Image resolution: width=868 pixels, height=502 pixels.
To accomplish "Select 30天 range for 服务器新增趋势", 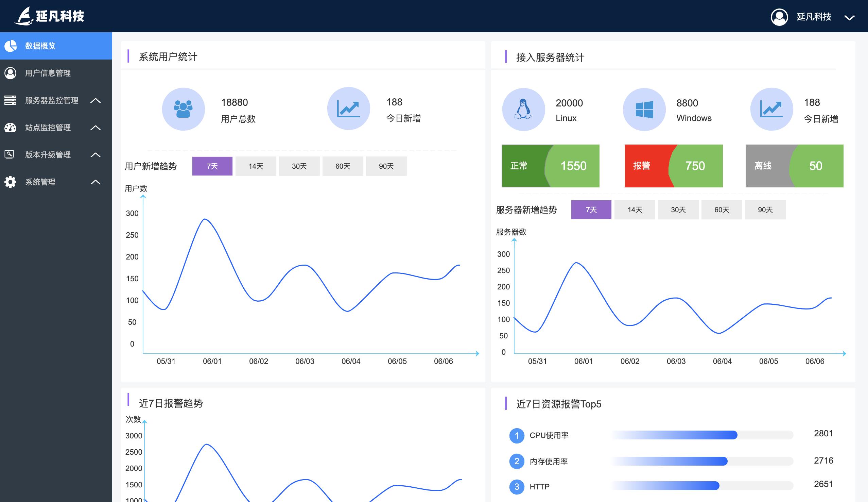I will [x=678, y=210].
